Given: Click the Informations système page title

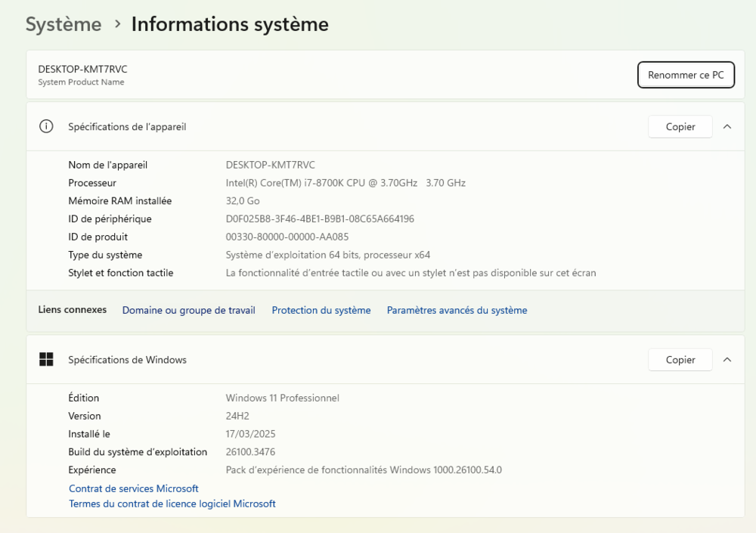Looking at the screenshot, I should point(230,24).
